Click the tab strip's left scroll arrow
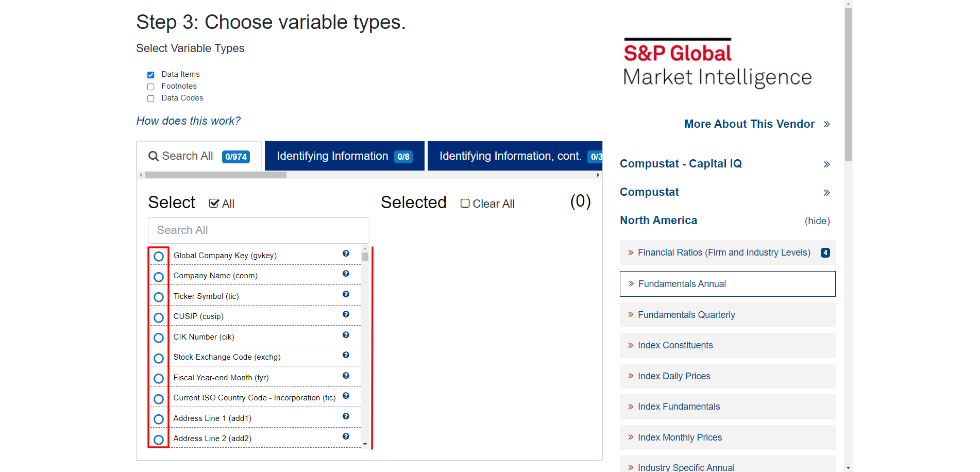 [x=141, y=175]
